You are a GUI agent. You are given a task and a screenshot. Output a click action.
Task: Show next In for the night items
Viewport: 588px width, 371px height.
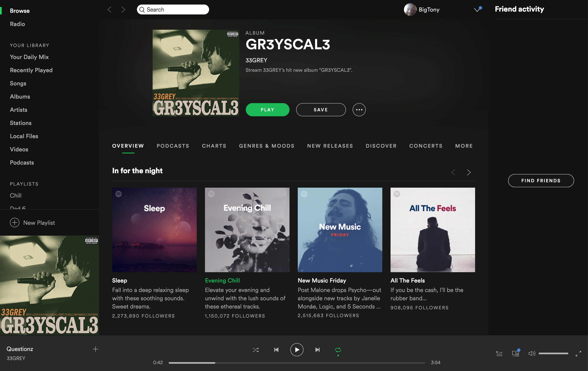tap(469, 172)
